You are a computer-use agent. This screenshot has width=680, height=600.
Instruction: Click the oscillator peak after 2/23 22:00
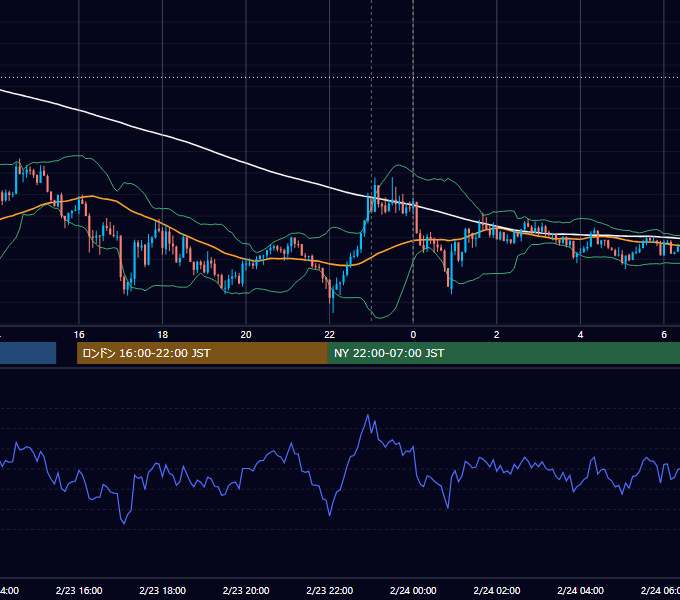click(368, 415)
